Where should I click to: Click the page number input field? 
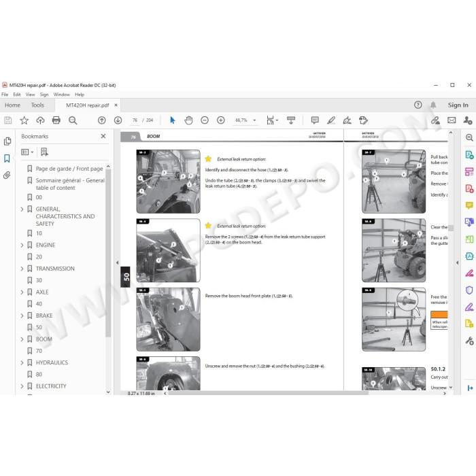(x=135, y=120)
